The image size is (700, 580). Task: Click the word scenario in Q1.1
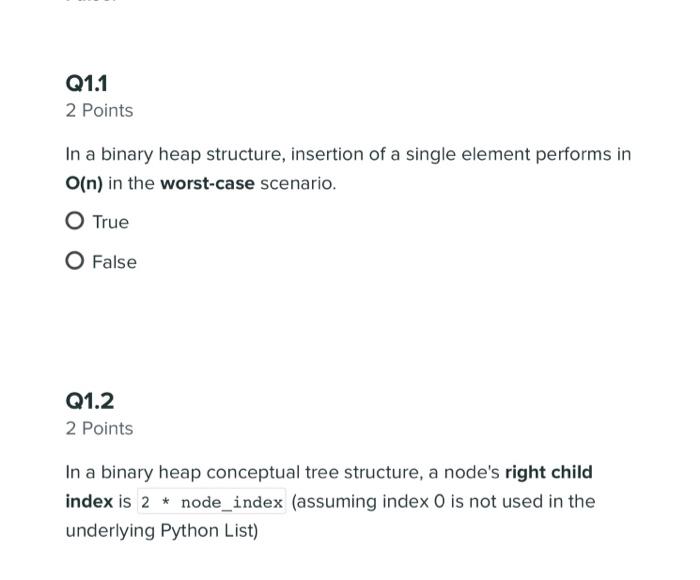tap(298, 184)
